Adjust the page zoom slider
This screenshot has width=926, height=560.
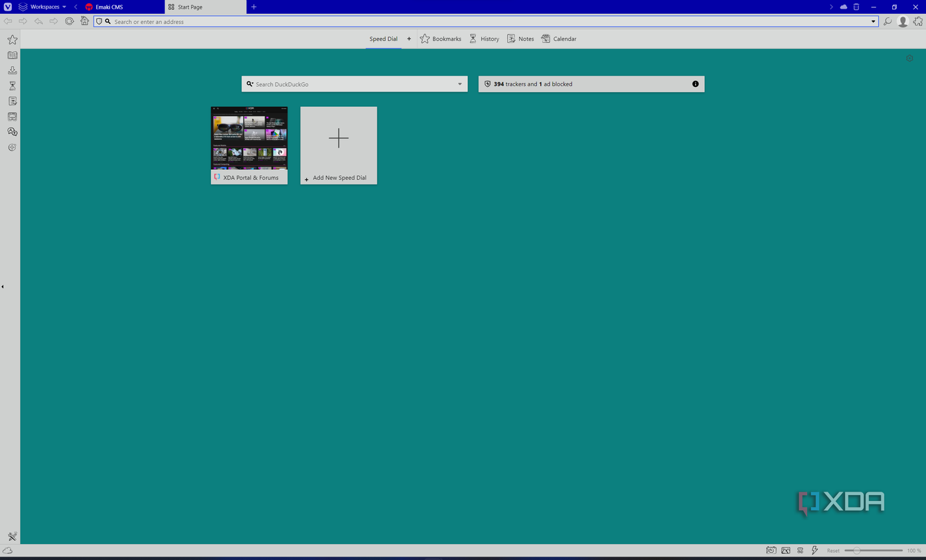click(874, 550)
